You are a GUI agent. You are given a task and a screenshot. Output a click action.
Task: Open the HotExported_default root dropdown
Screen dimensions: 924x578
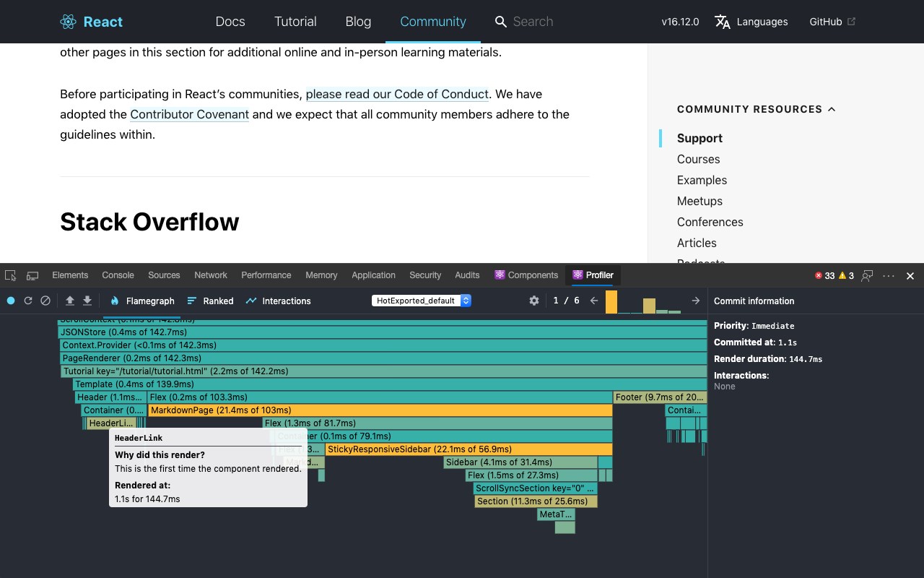pyautogui.click(x=422, y=301)
